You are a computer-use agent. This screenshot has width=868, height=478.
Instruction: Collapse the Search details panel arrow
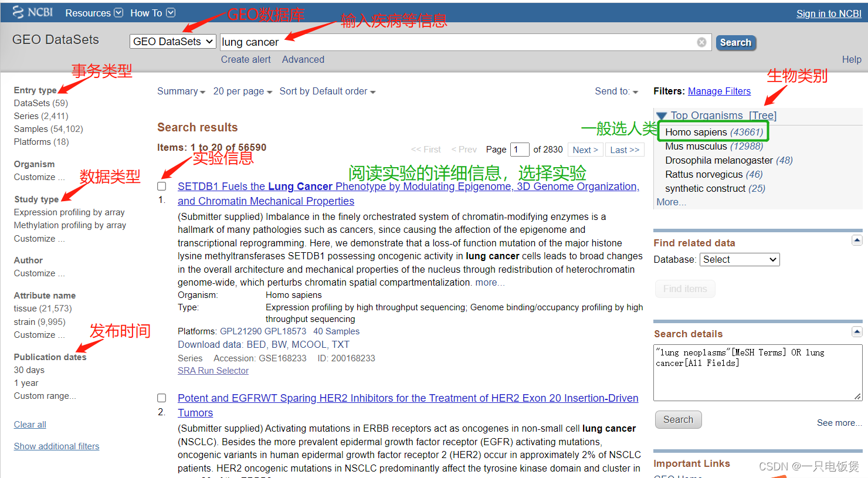pyautogui.click(x=857, y=332)
